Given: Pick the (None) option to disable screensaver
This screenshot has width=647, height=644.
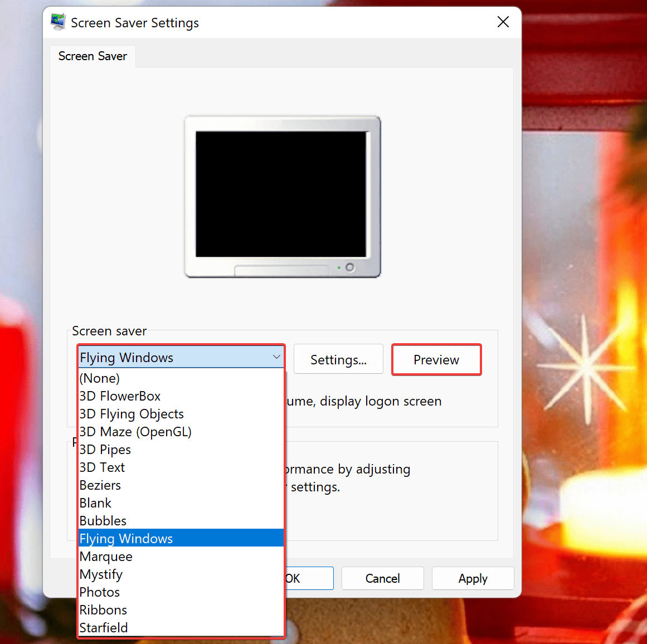Looking at the screenshot, I should click(100, 378).
